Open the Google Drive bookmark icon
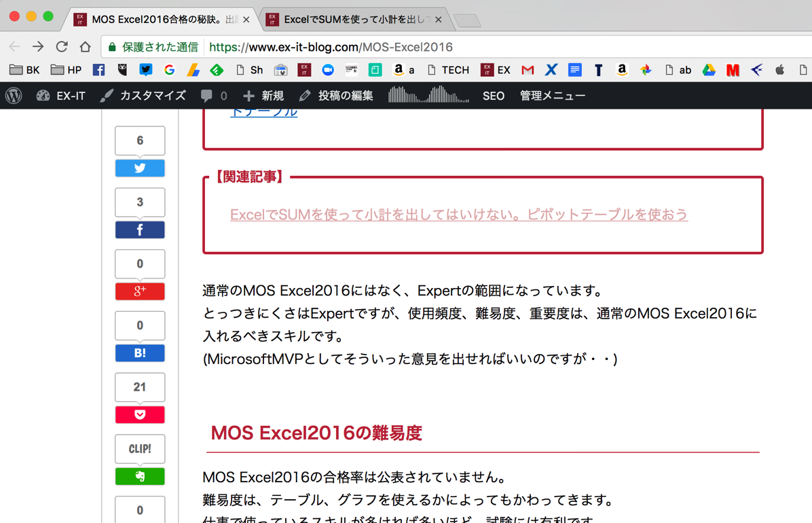Image resolution: width=812 pixels, height=523 pixels. (709, 70)
